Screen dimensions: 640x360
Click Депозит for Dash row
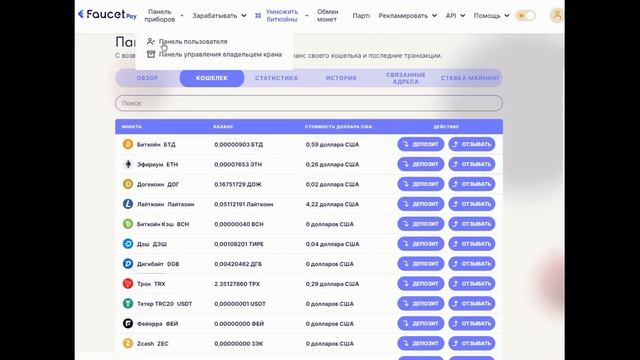[x=420, y=244]
